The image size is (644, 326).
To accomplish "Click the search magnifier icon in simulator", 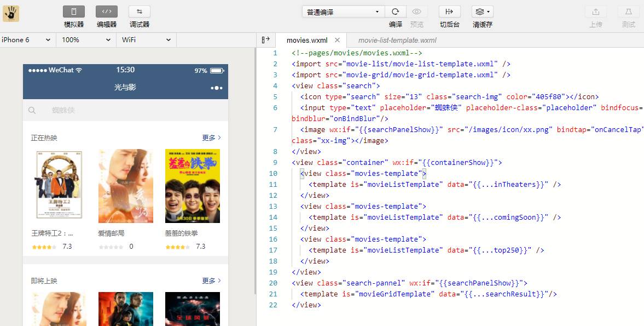I will (x=32, y=110).
